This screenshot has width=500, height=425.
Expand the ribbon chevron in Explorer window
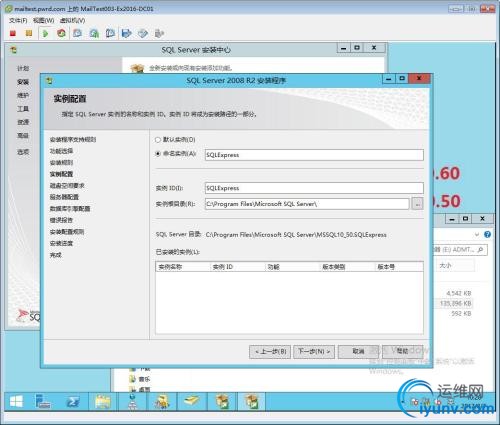(477, 234)
